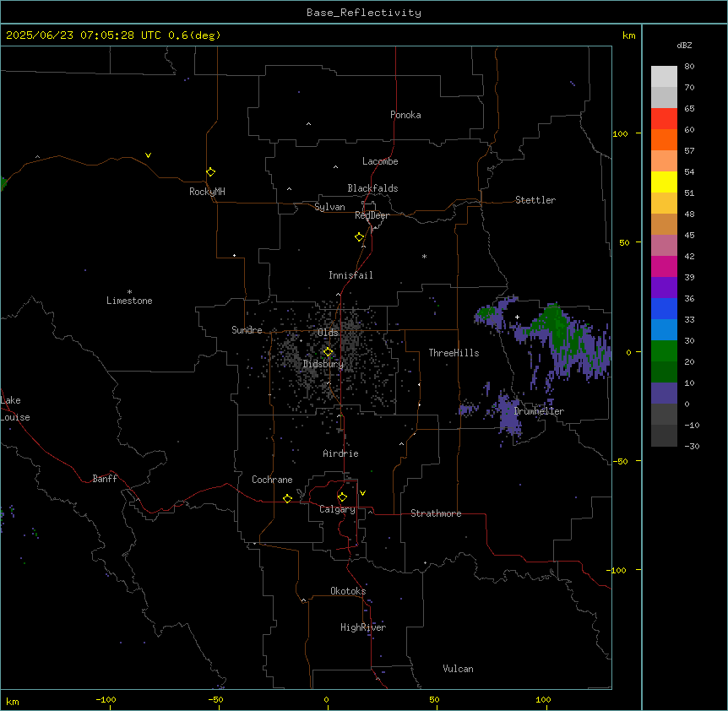Click the Sylvan label
The image size is (728, 711).
pos(329,207)
